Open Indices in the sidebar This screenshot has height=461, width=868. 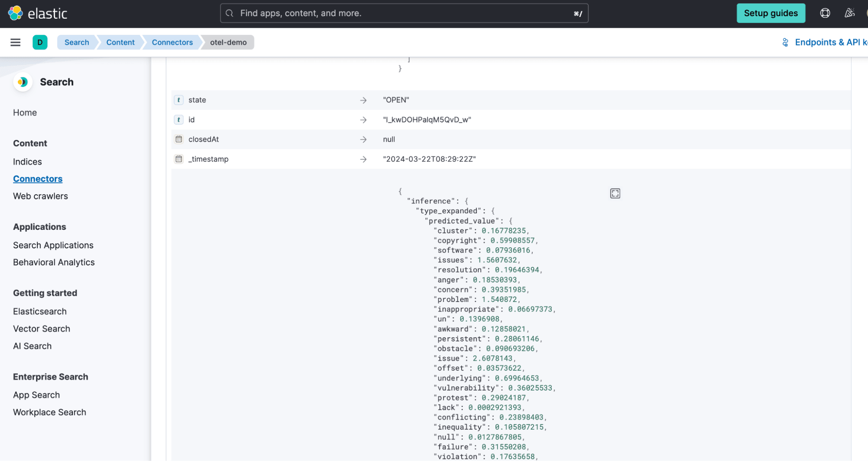click(27, 162)
